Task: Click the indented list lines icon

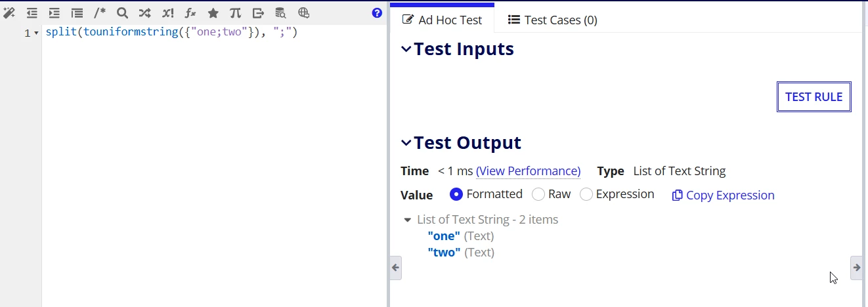Action: click(77, 12)
